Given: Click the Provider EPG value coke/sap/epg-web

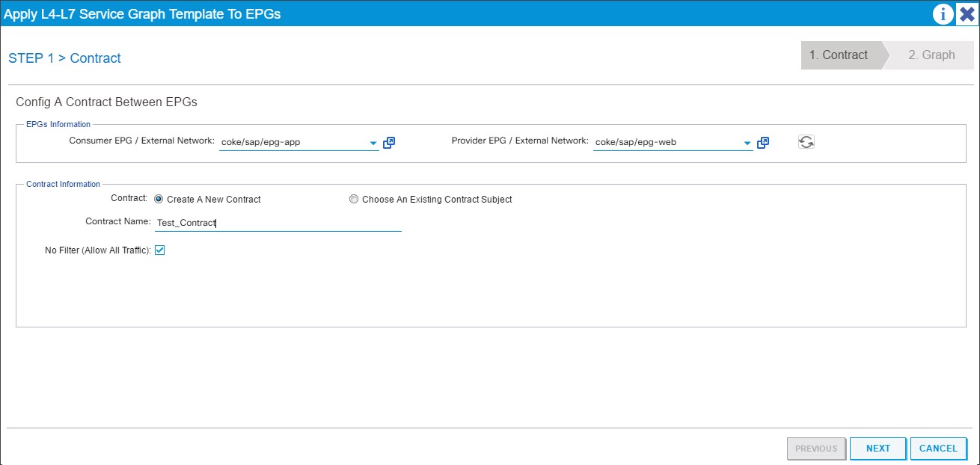Looking at the screenshot, I should (636, 142).
